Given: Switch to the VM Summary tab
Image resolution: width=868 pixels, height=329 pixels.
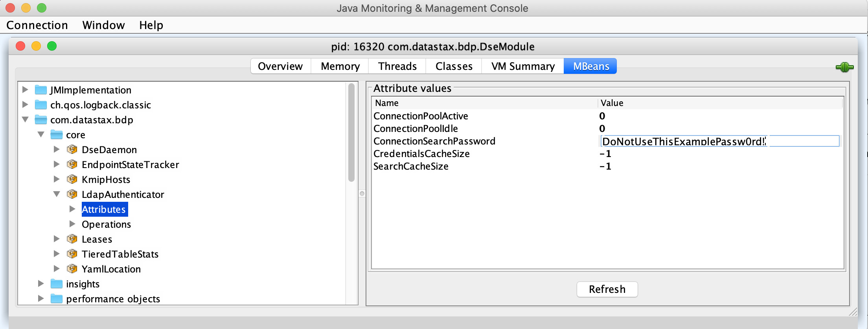Looking at the screenshot, I should coord(523,66).
